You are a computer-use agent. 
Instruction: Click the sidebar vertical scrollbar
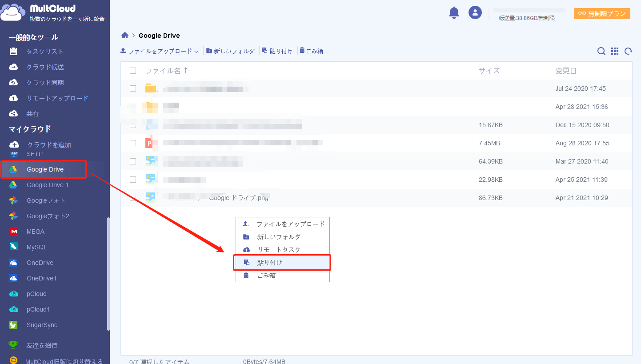click(108, 273)
